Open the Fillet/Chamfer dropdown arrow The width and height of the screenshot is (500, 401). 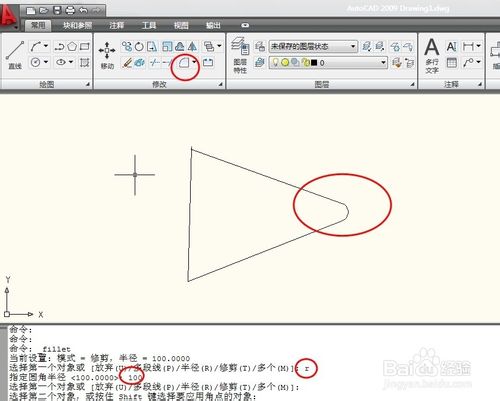[194, 62]
